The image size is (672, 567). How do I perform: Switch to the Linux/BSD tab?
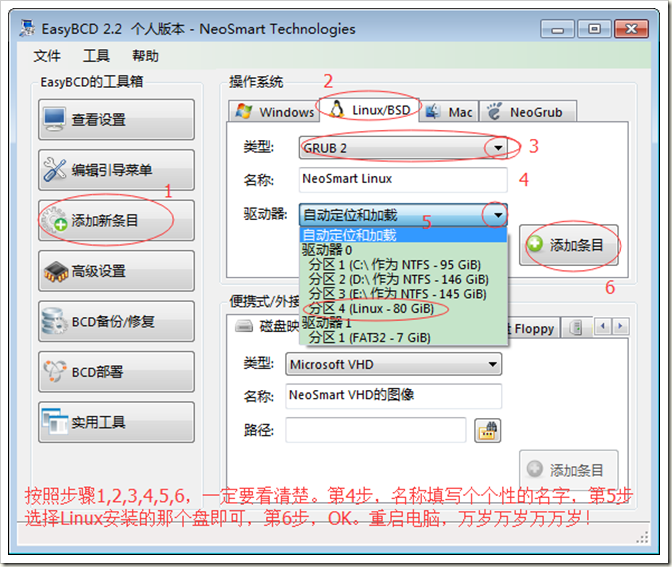[x=369, y=110]
